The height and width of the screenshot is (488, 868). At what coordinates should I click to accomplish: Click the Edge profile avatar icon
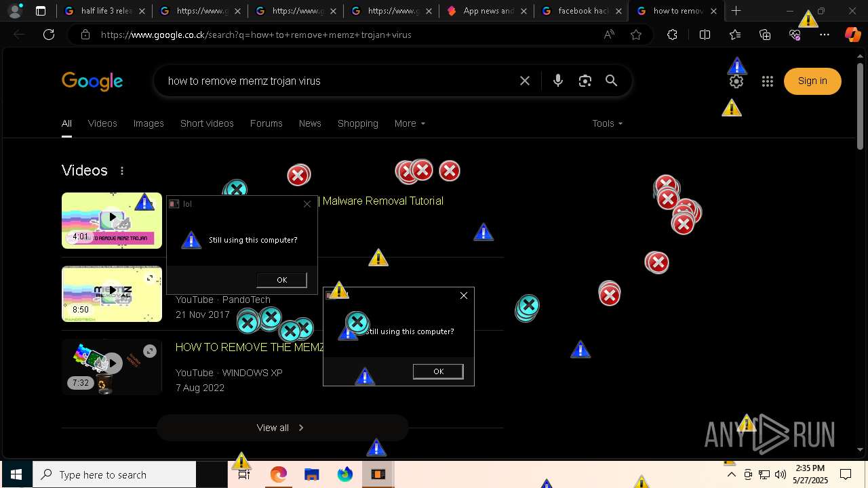[x=15, y=11]
